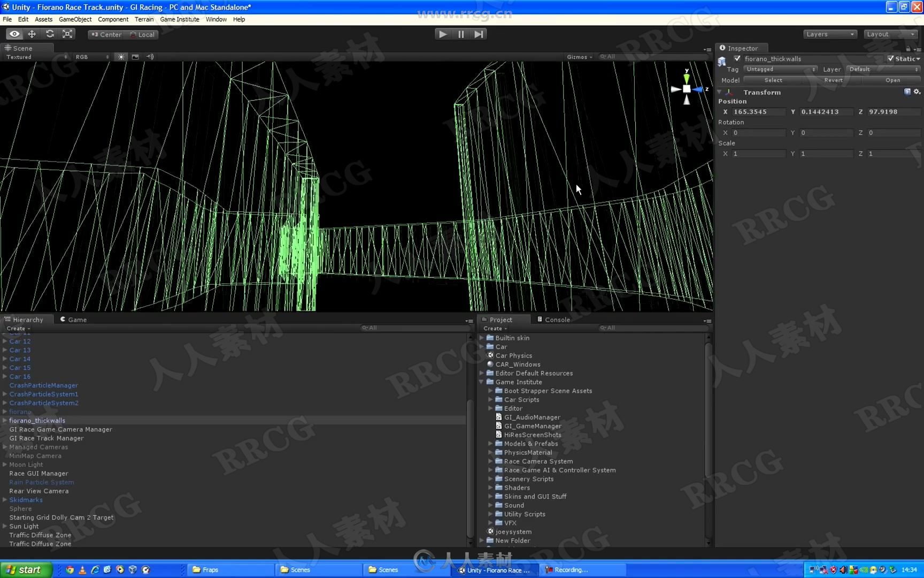Open the Component menu

click(x=113, y=19)
